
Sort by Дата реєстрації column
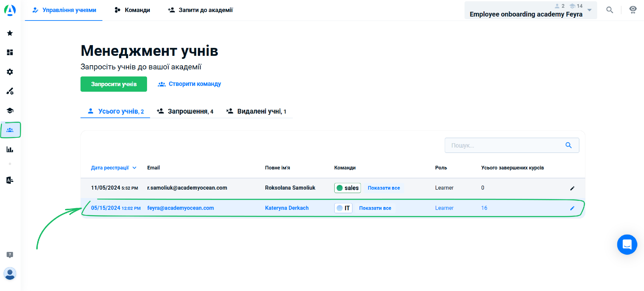coord(114,168)
